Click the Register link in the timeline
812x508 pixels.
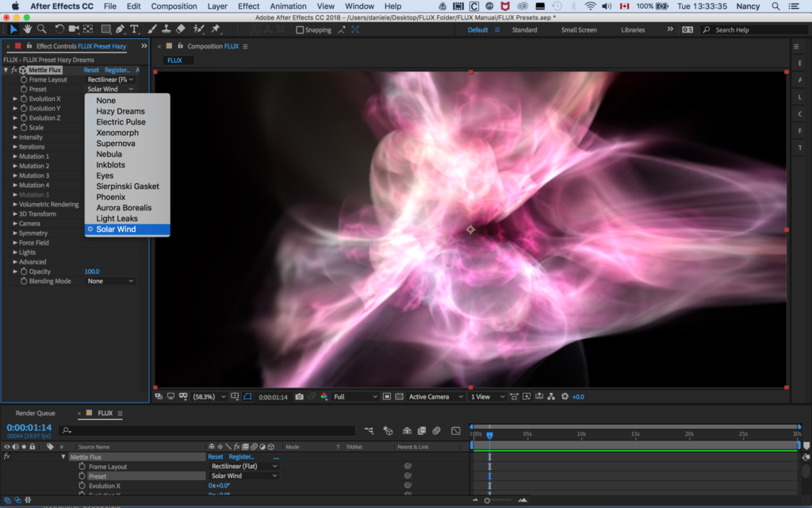241,457
